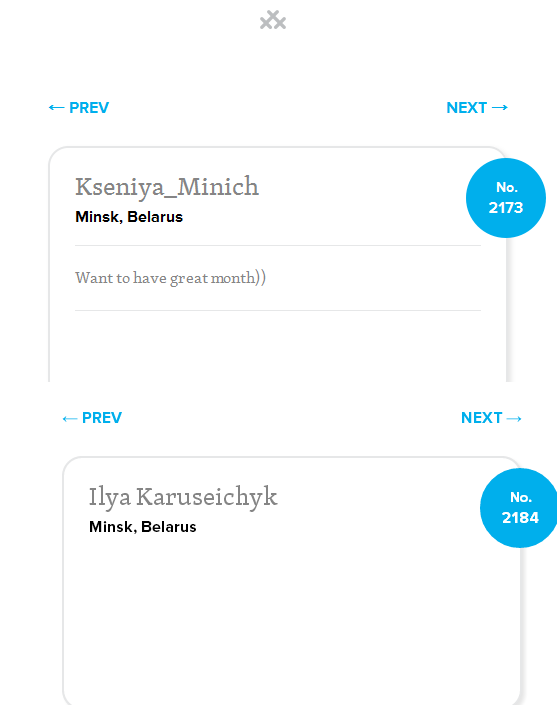Click PREV link above Ilya Karuseichyk card
Screen dimensions: 557x724
coord(92,418)
